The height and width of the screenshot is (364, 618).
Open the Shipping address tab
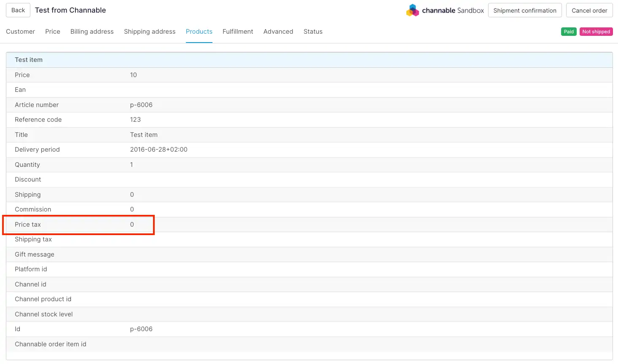(x=150, y=32)
